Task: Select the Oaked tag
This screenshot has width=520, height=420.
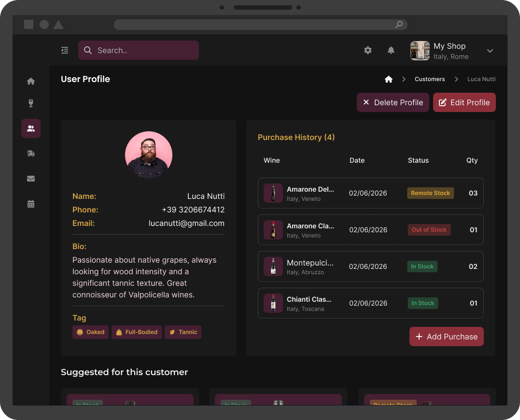Action: pyautogui.click(x=91, y=332)
